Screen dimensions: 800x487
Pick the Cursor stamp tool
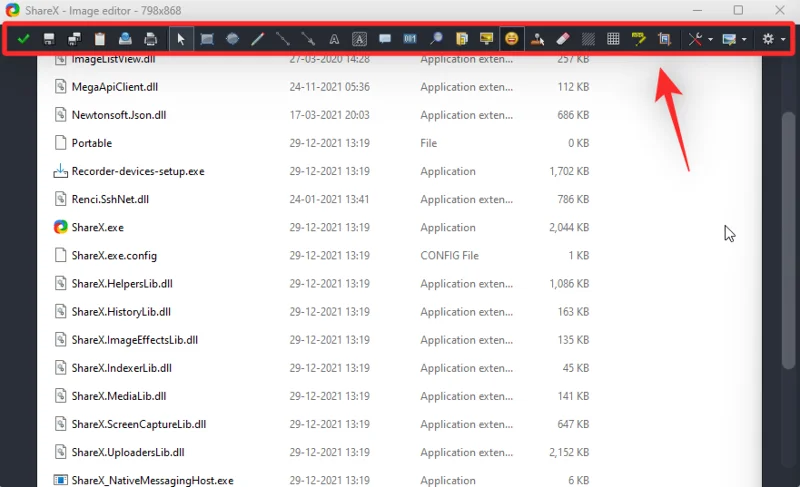[x=537, y=39]
